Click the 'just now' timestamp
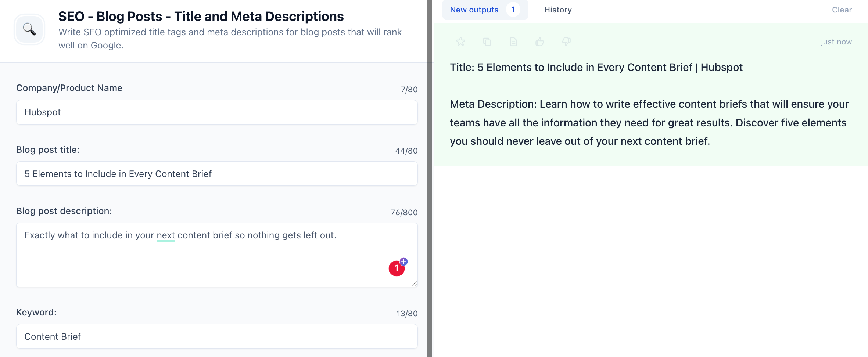This screenshot has height=357, width=868. [836, 42]
